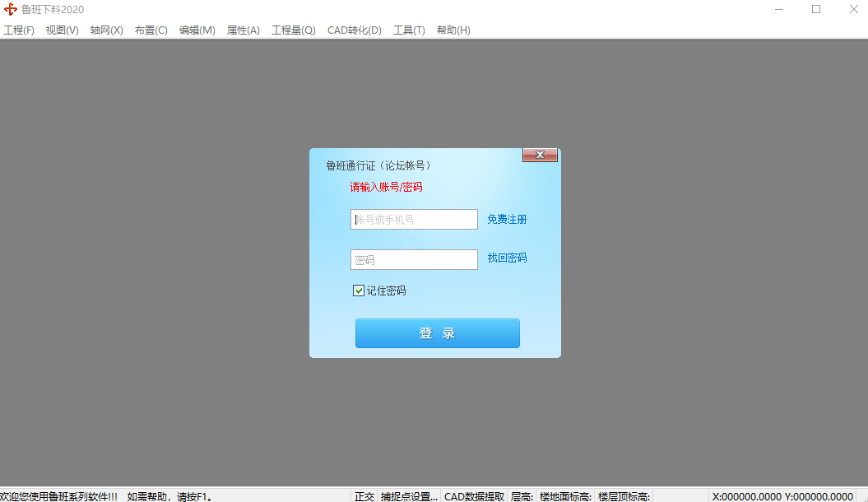
Task: Open the 工程(F) menu
Action: [x=19, y=30]
